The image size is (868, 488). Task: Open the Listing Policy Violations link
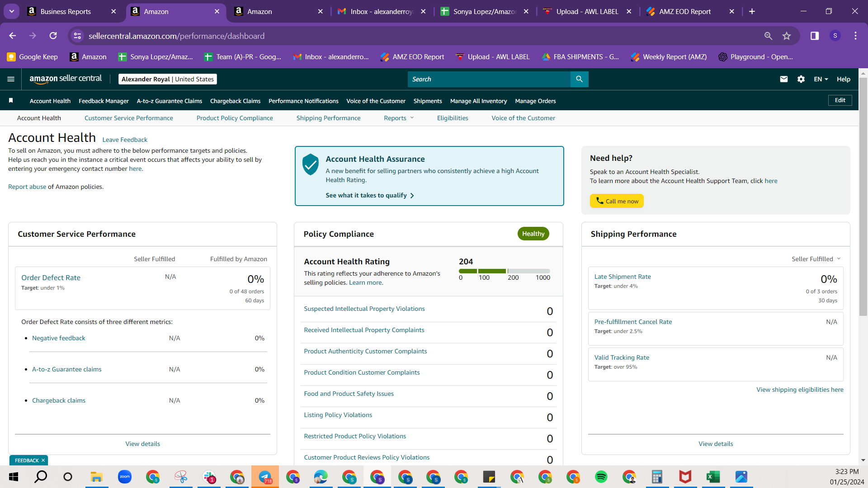[338, 415]
